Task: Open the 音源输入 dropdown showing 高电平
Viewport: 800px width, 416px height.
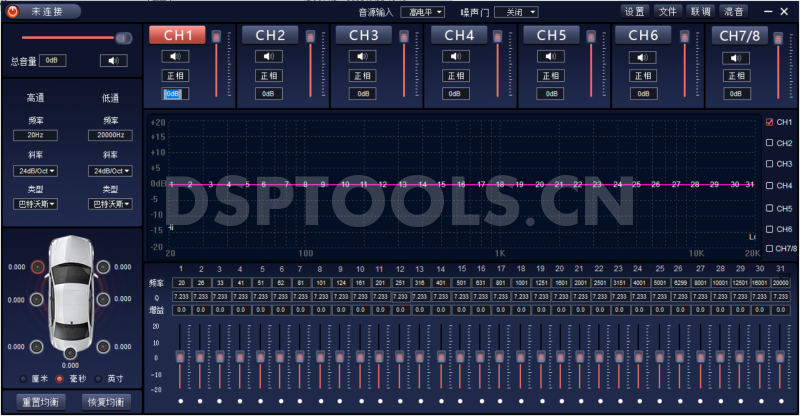Action: click(422, 12)
